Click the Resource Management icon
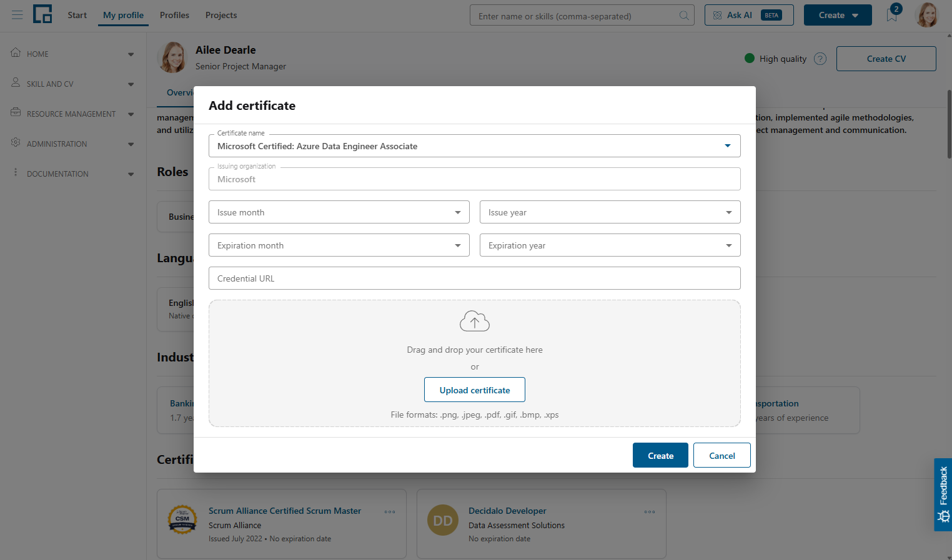The image size is (952, 560). [x=16, y=112]
